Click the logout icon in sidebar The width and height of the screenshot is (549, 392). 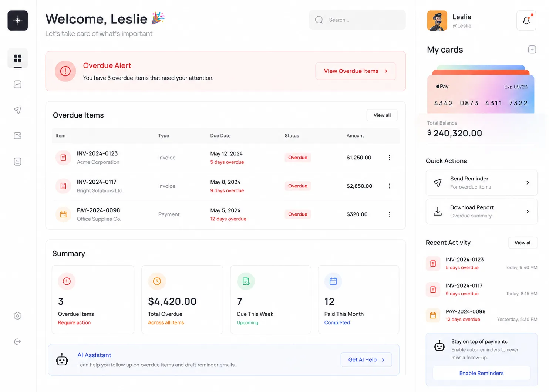tap(17, 342)
